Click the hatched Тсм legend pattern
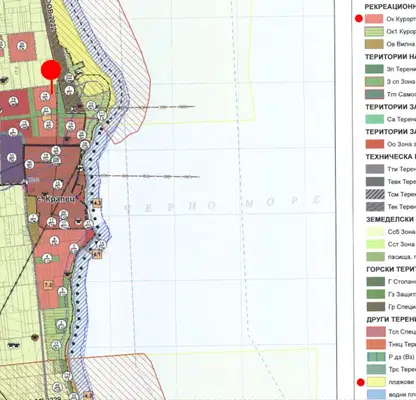 click(375, 194)
